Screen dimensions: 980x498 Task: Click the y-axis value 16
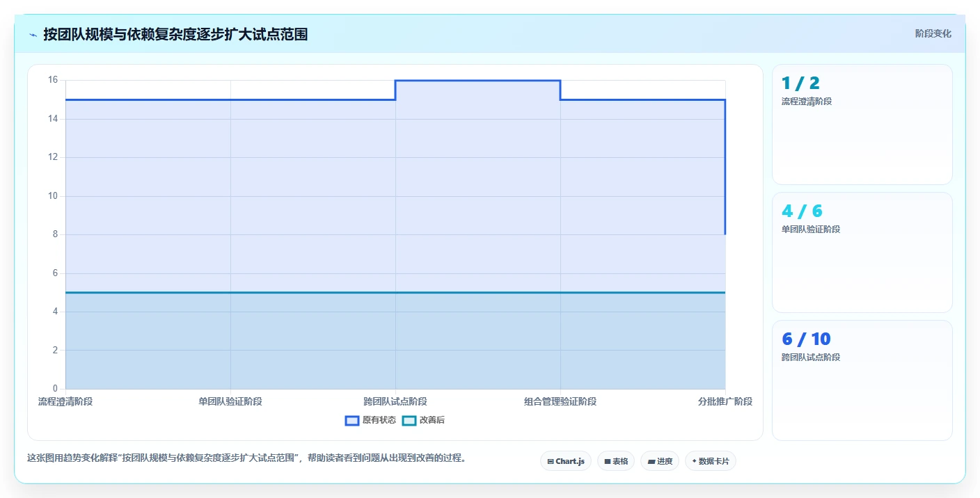tap(53, 80)
